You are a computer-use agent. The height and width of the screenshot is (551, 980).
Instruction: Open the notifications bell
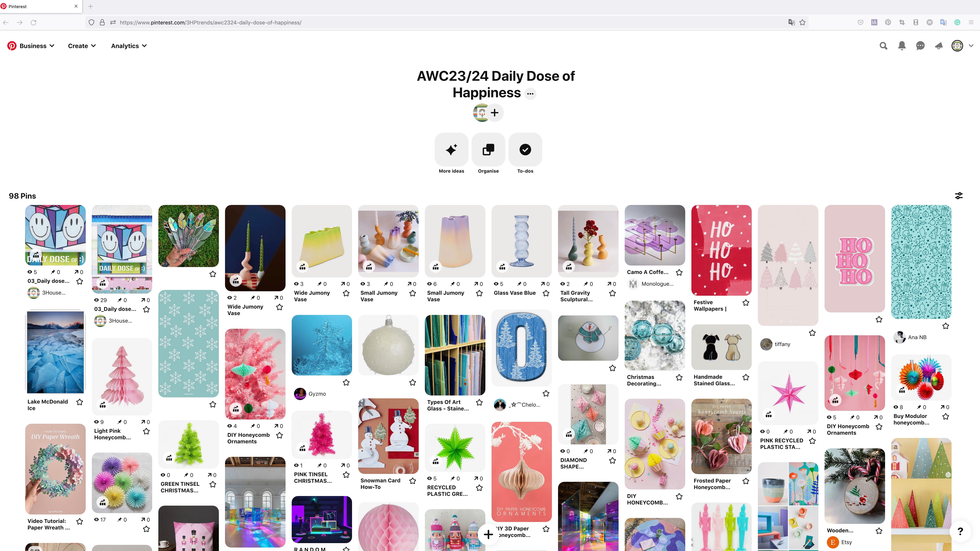[902, 46]
